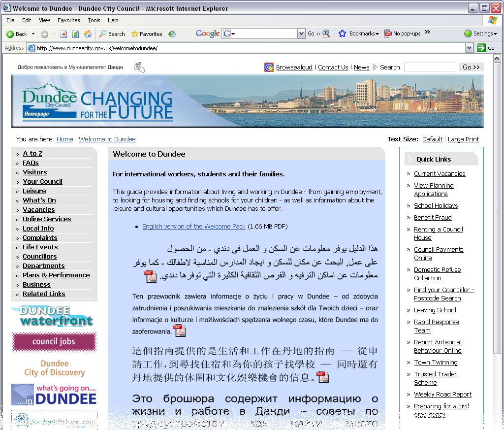Click the green address bar Go arrow
The image size is (504, 430).
click(x=481, y=48)
